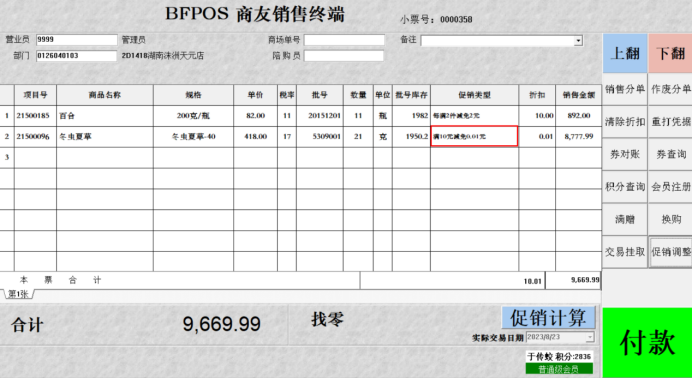Click discount cell 10.00
The image size is (692, 379).
coord(537,116)
